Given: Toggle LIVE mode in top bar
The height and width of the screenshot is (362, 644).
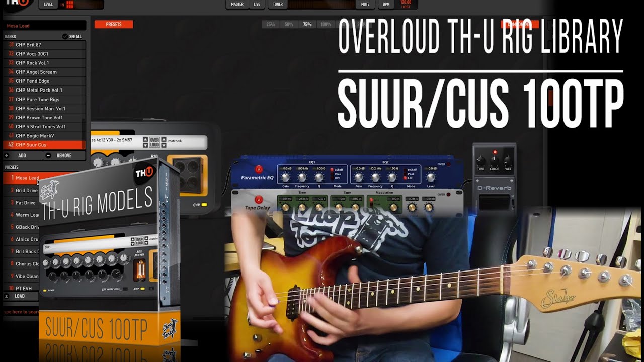Looking at the screenshot, I should [257, 4].
